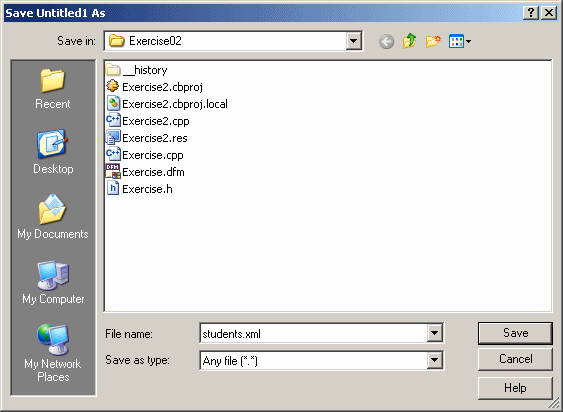Save the file with Save button
This screenshot has width=563, height=412.
[515, 333]
